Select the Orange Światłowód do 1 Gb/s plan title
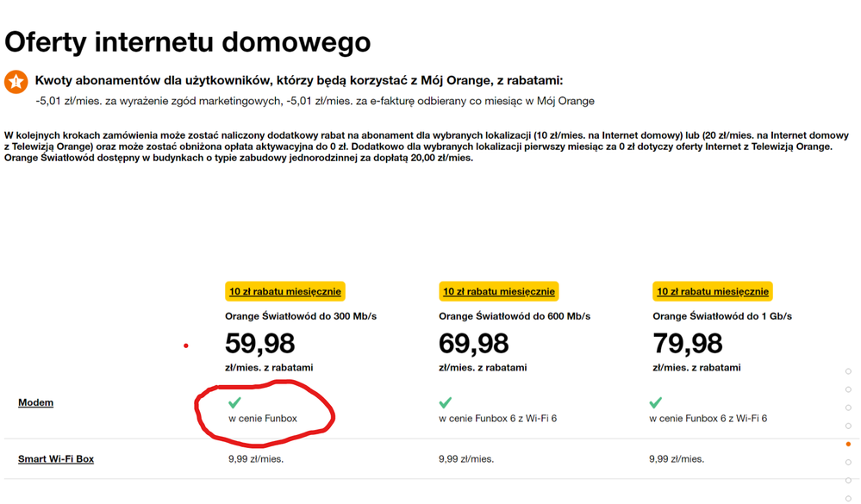This screenshot has height=504, width=861. (x=721, y=316)
